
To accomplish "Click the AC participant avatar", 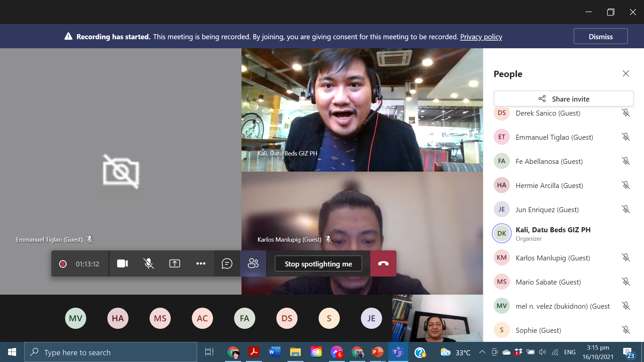I will click(202, 318).
